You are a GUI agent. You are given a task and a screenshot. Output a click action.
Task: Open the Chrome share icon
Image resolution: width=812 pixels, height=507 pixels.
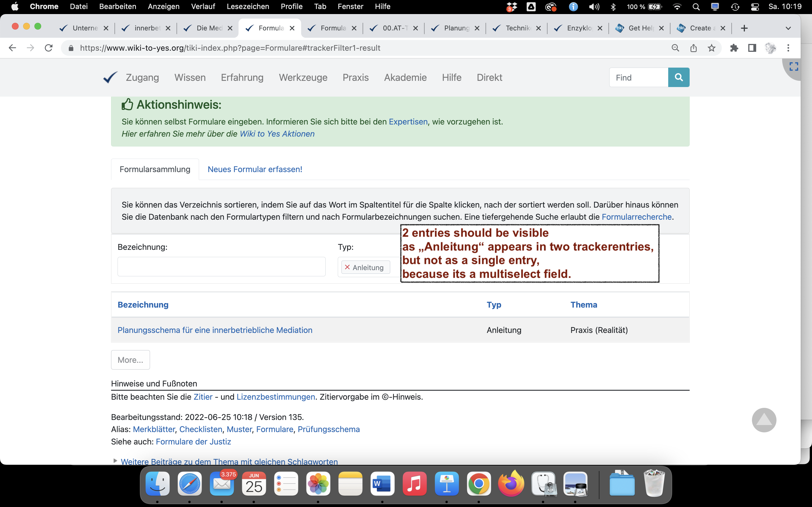coord(693,48)
